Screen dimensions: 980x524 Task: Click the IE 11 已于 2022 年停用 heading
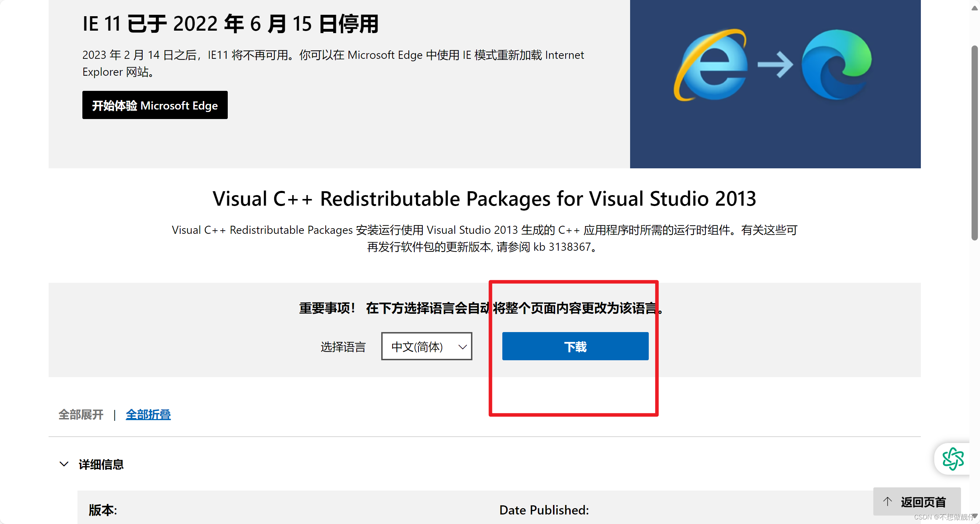tap(230, 24)
